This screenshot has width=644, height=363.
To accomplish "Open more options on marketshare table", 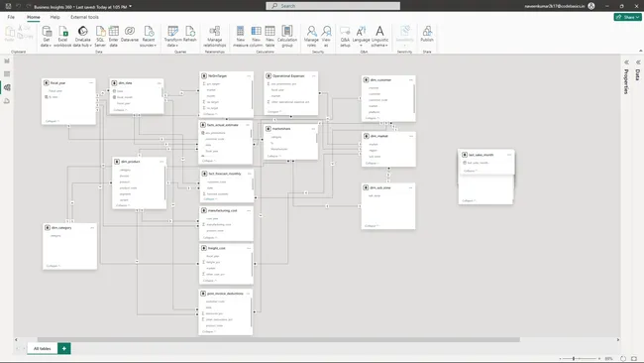I will tap(313, 129).
